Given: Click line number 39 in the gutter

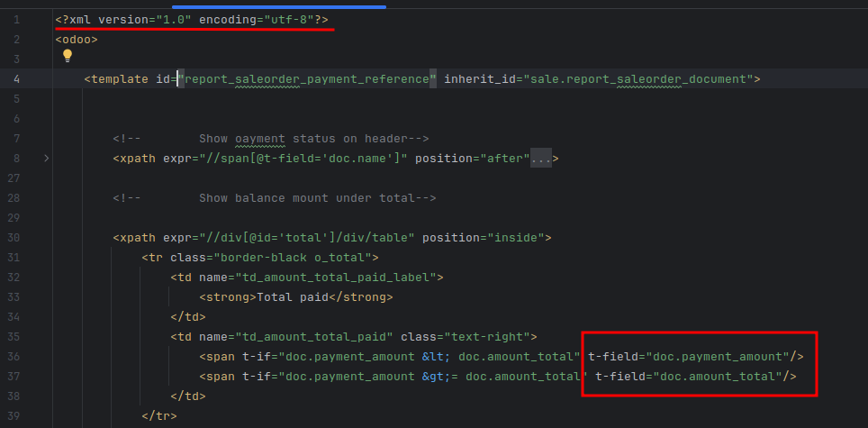Looking at the screenshot, I should (x=14, y=415).
